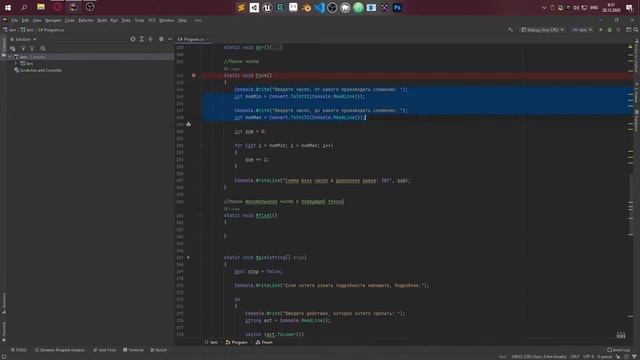The height and width of the screenshot is (360, 640).
Task: Open the TODO tool window
Action: pyautogui.click(x=19, y=350)
